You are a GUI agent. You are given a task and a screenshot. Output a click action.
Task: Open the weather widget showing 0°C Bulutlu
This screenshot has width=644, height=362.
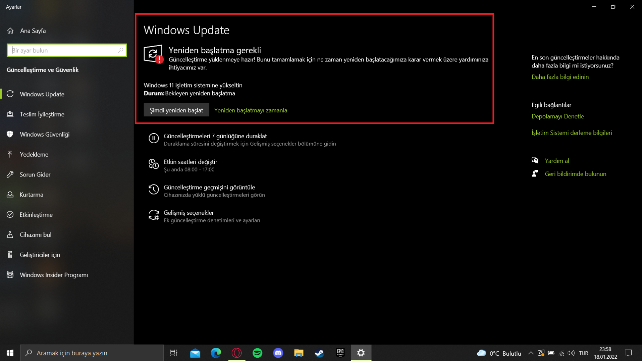click(x=500, y=354)
